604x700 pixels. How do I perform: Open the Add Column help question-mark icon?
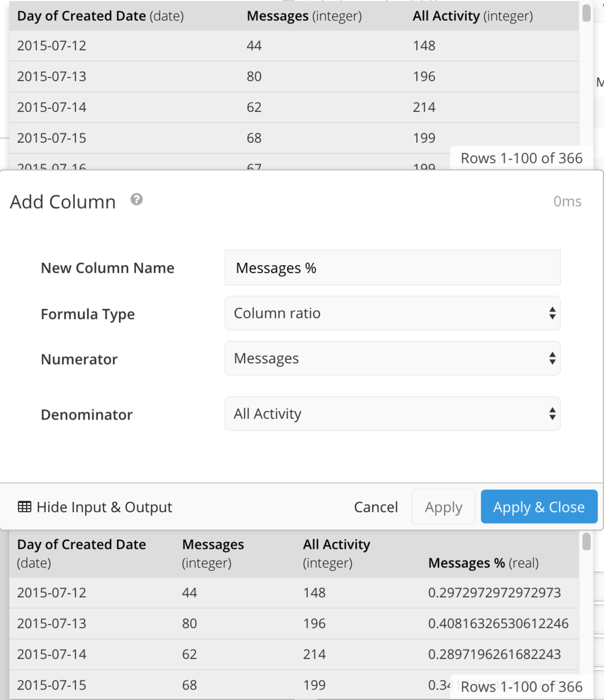[137, 199]
